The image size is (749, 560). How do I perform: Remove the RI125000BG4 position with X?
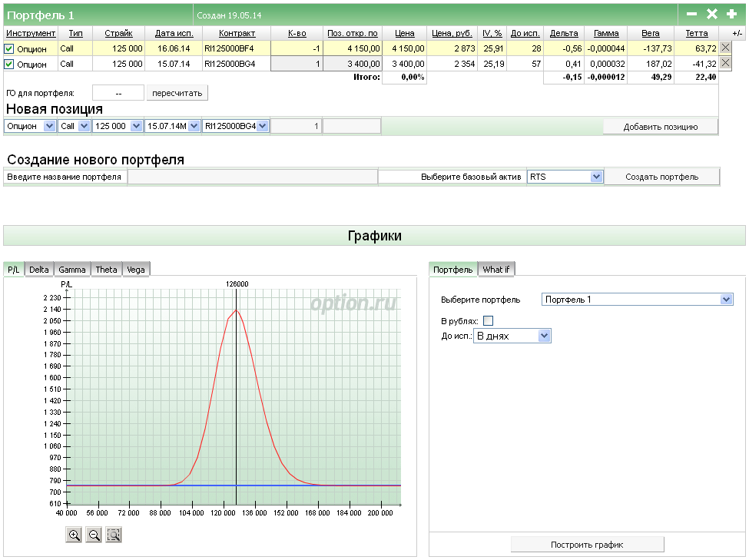725,64
